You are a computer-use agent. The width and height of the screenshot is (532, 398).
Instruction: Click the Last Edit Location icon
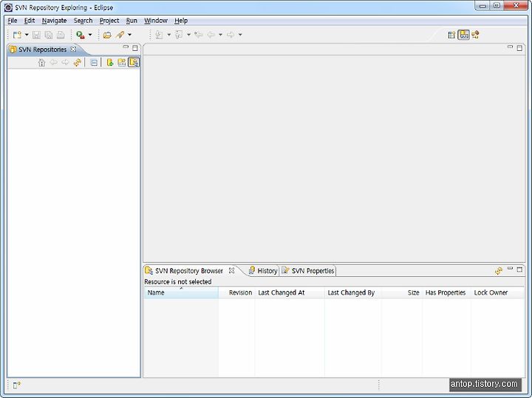(x=199, y=35)
